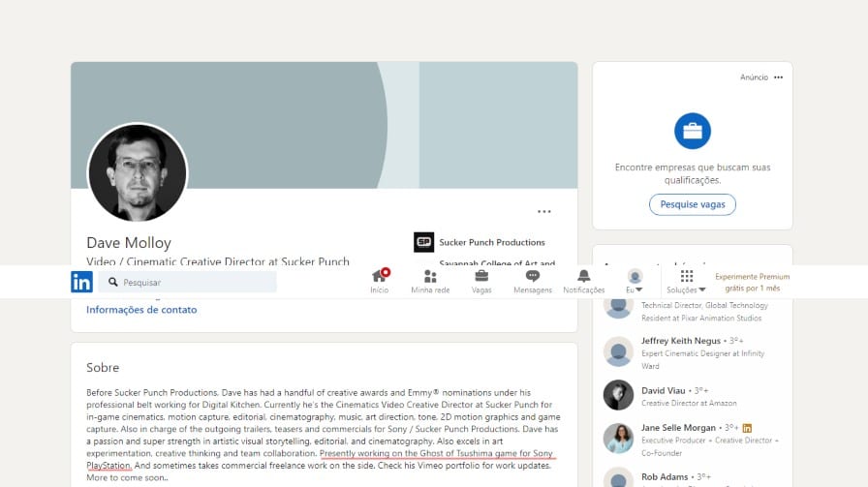Click underlined Ghost of Tsushima sentence

point(436,453)
